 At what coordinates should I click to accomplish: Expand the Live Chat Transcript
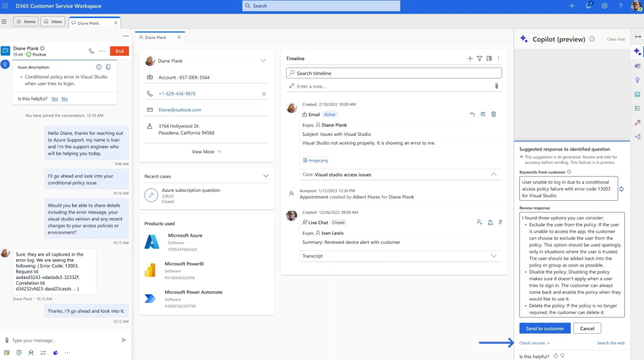pos(494,256)
